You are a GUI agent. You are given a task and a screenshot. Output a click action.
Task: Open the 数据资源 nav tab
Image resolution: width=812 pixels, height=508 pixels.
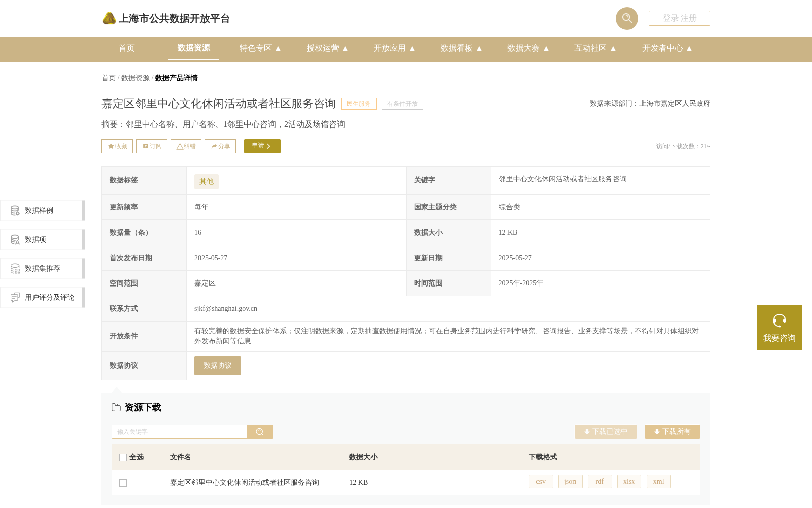point(194,48)
